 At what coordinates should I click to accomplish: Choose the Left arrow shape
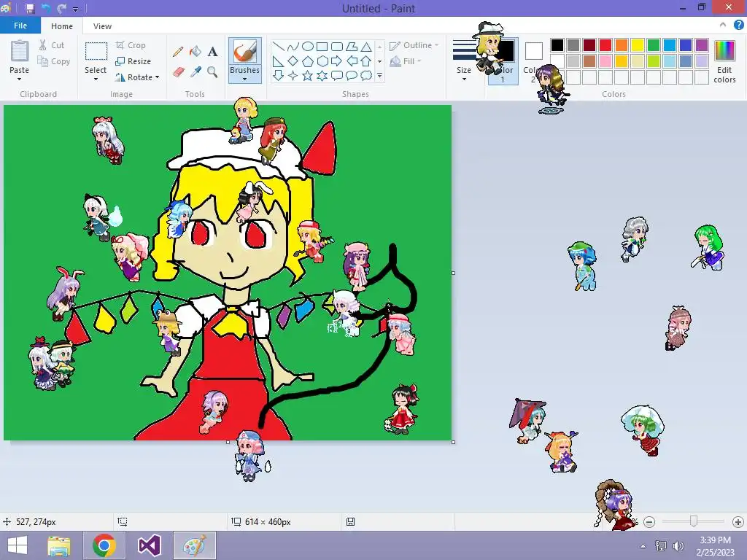[352, 61]
